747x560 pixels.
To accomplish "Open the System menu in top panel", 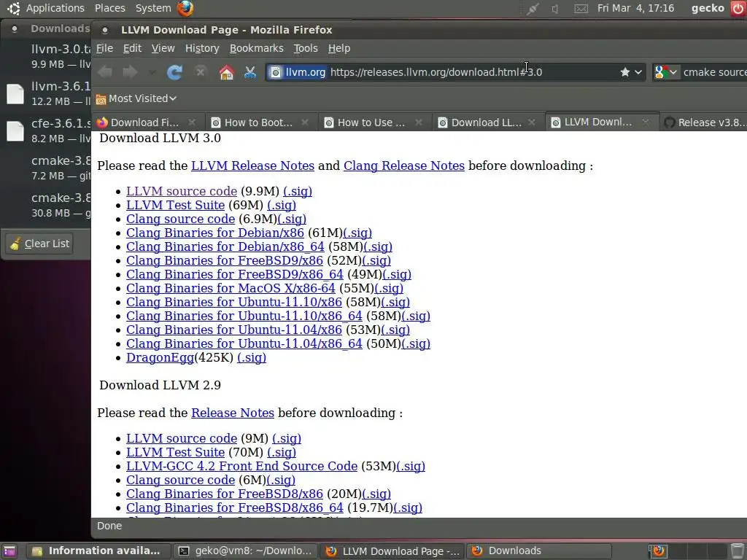I will (x=153, y=8).
